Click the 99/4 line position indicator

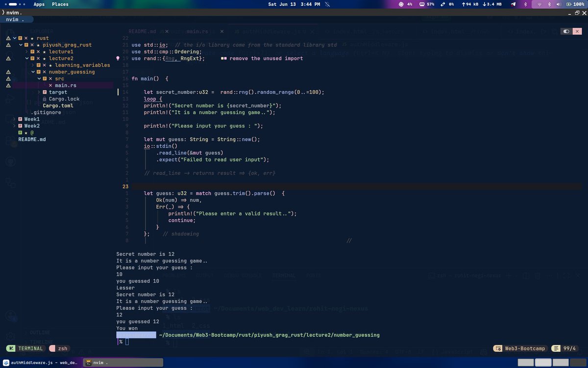click(565, 348)
